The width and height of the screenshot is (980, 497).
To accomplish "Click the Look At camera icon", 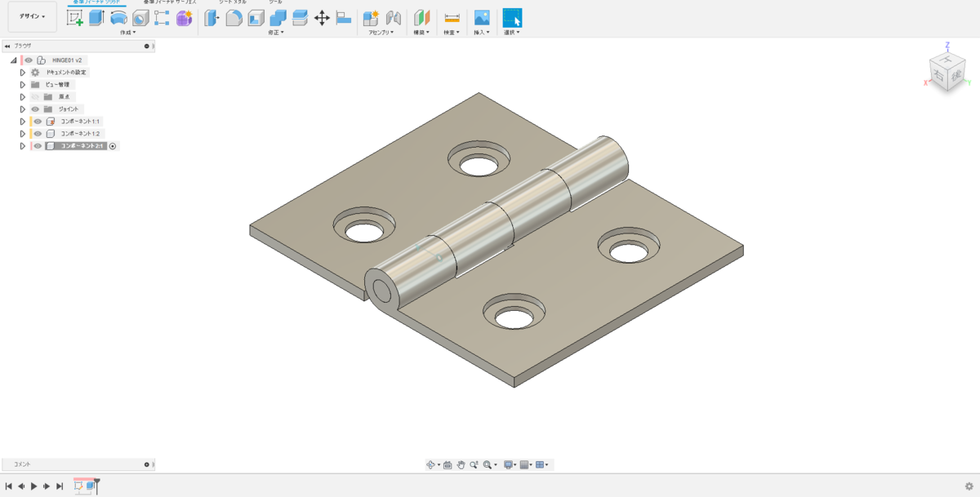I will point(448,464).
